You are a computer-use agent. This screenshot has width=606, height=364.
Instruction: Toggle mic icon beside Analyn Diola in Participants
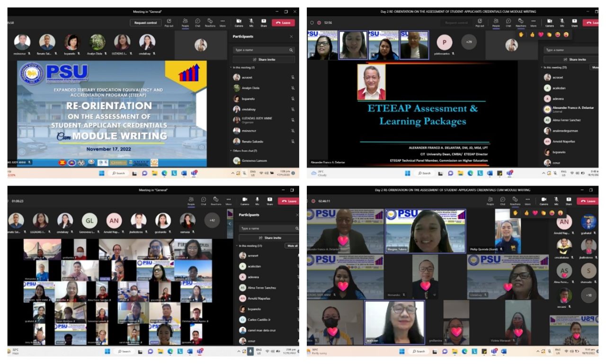coord(293,88)
